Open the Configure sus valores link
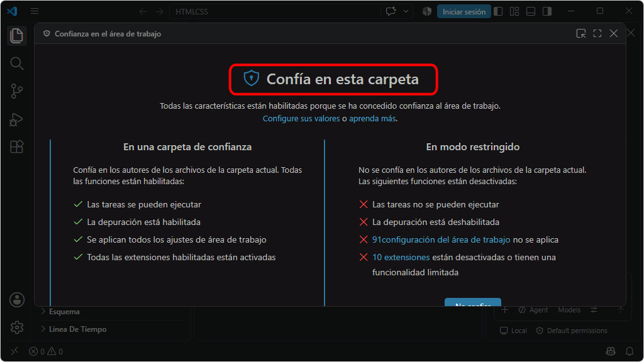This screenshot has width=644, height=362. click(301, 119)
